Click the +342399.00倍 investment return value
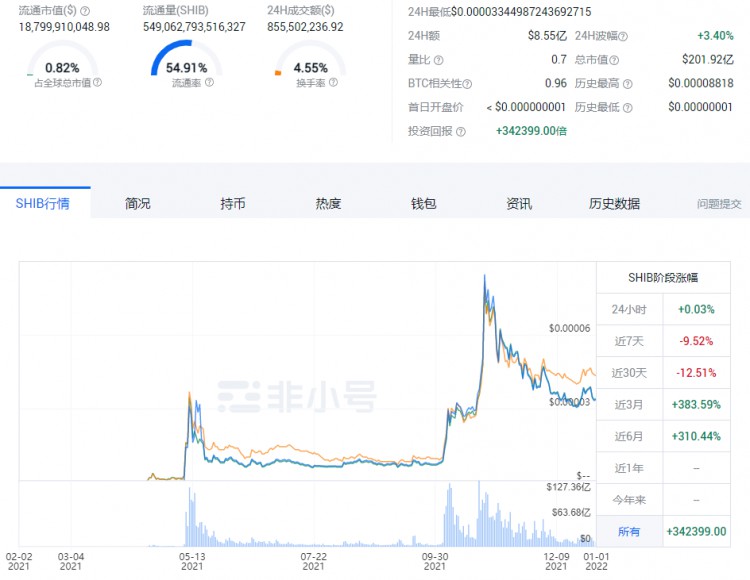 point(531,131)
